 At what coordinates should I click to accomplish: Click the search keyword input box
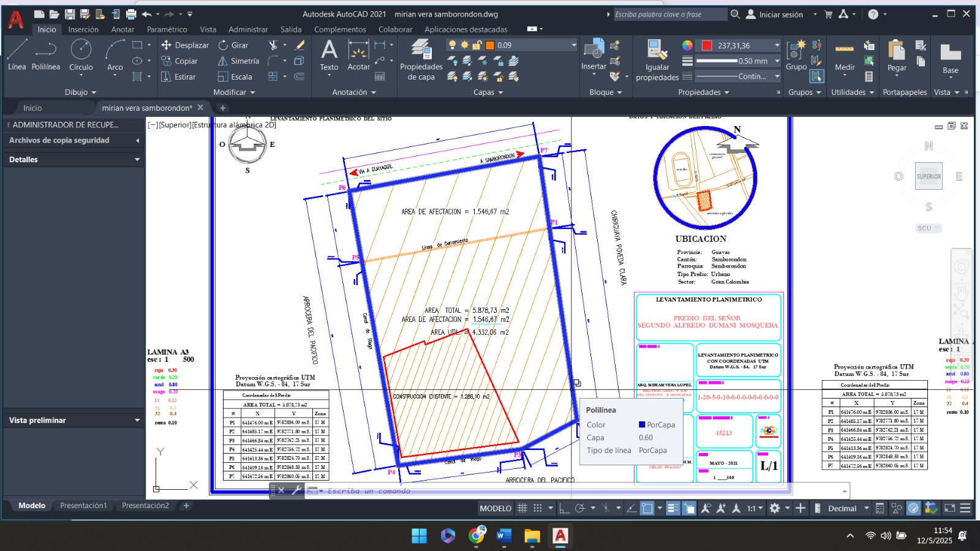tap(670, 14)
